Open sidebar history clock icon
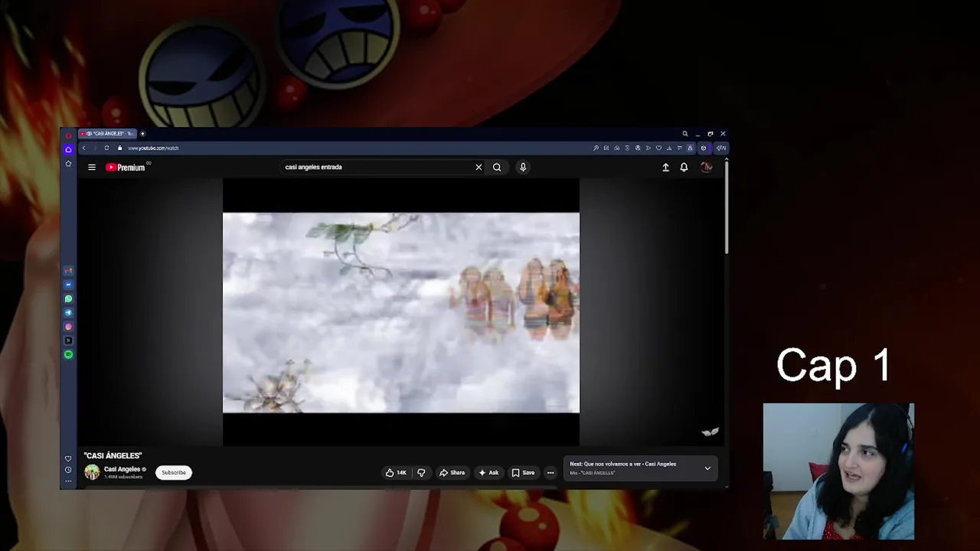Screen dimensions: 980x551 68,470
